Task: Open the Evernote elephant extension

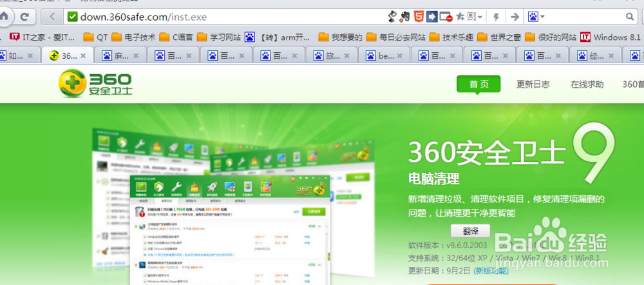Action: [405, 17]
